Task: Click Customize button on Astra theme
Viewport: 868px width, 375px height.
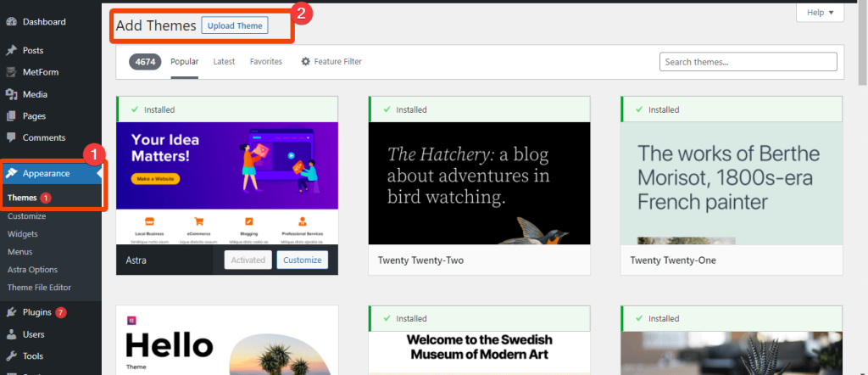Action: (x=303, y=260)
